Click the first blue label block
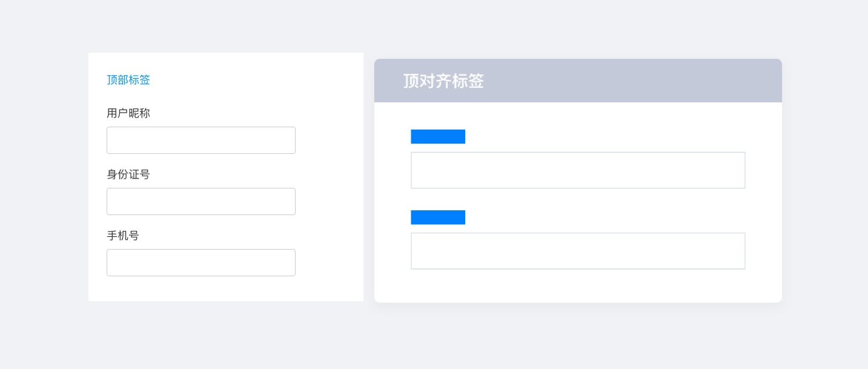The height and width of the screenshot is (369, 868). pyautogui.click(x=438, y=137)
